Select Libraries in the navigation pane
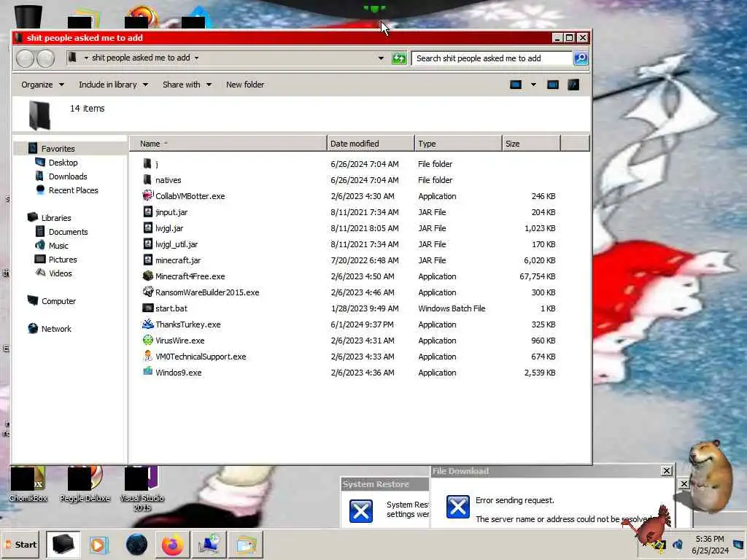 tap(55, 217)
